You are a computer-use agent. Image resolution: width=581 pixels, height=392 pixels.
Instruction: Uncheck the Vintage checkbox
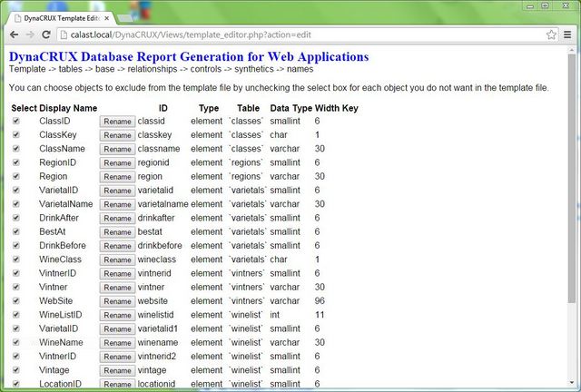[x=16, y=370]
